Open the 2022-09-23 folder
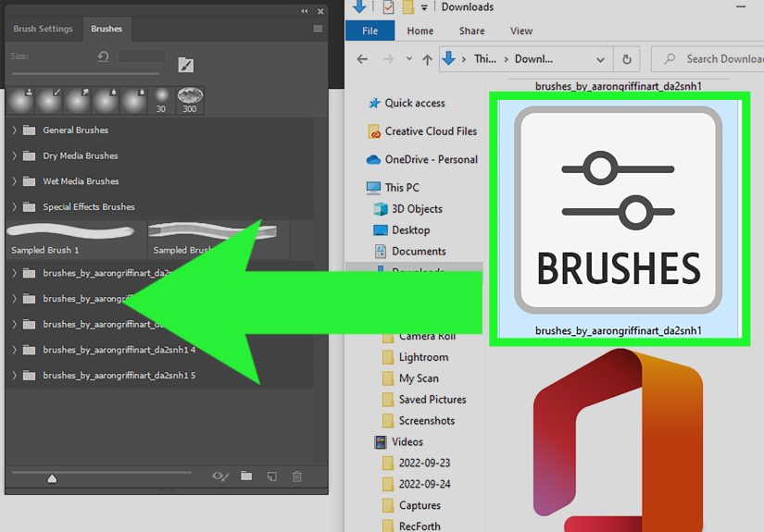This screenshot has height=532, width=764. [417, 463]
